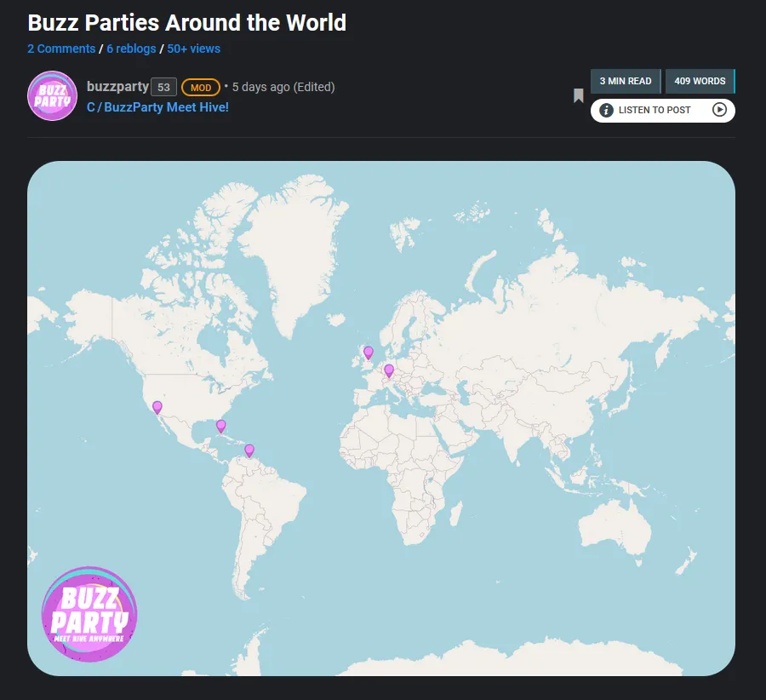This screenshot has height=700, width=766.
Task: Select the map pin over Venezuela
Action: pos(249,450)
